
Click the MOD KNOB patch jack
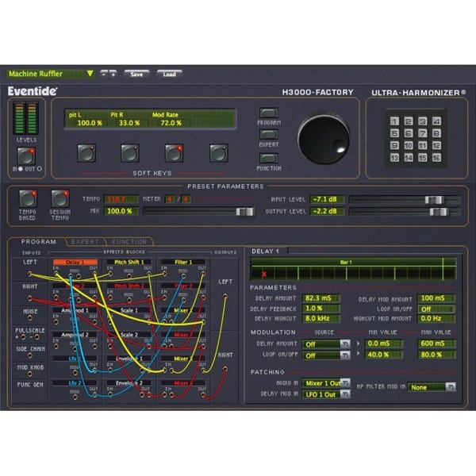[x=30, y=374]
